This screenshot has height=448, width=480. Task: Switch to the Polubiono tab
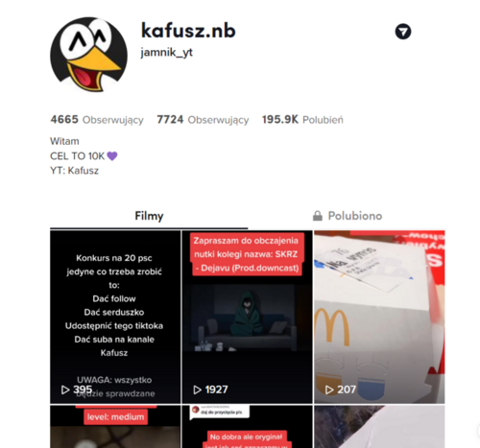[x=347, y=216]
